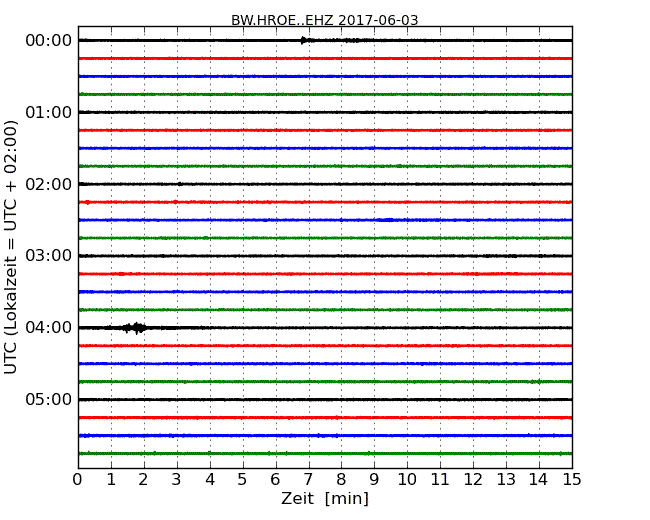Click the 15 minute tick label

pos(572,479)
